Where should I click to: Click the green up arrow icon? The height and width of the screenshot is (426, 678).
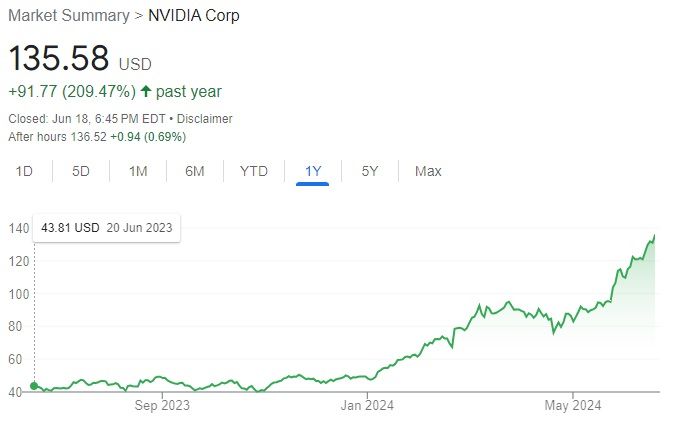pyautogui.click(x=146, y=92)
